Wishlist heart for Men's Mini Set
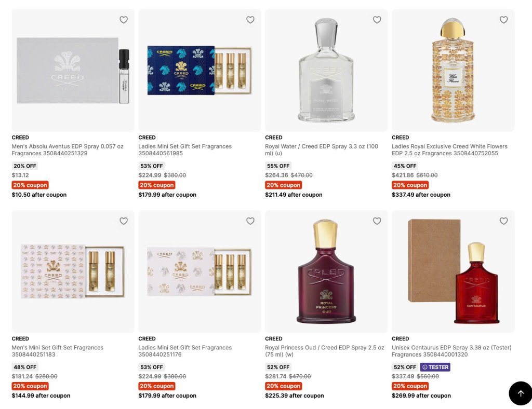 [x=124, y=221]
